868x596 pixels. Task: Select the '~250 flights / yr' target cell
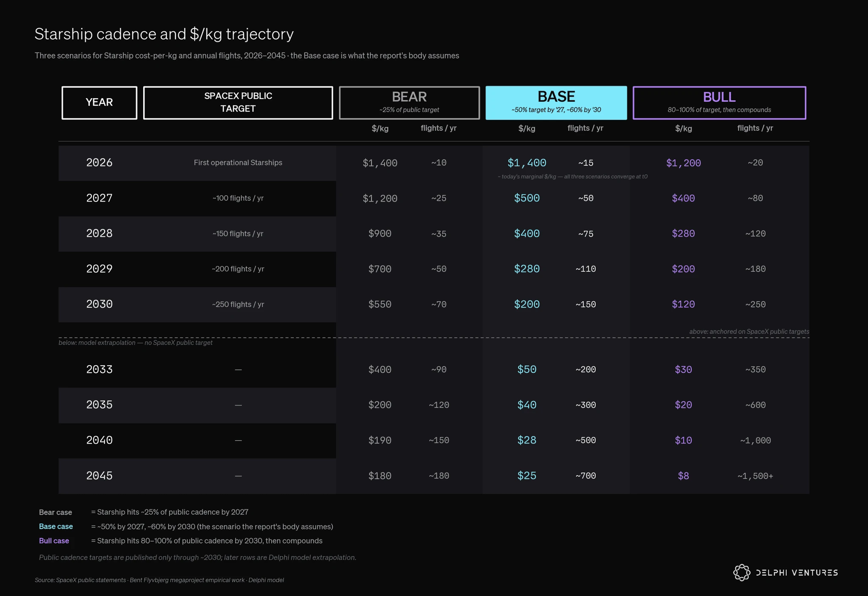[238, 304]
